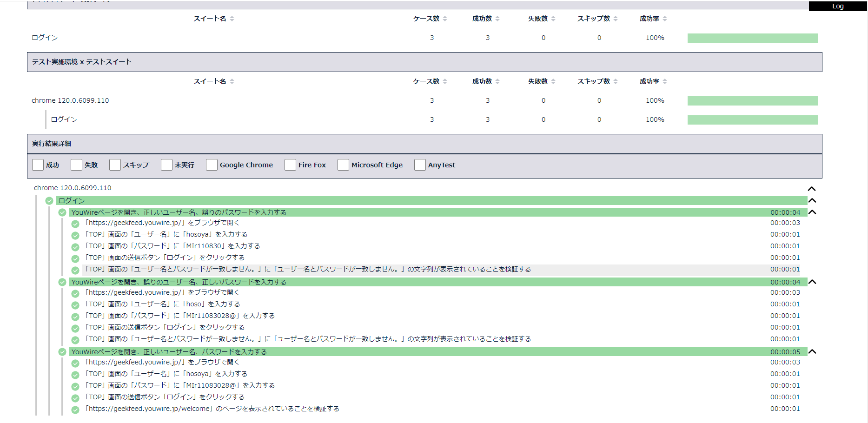Sort テスト実施環境 table by スイート名 arrows

pos(232,81)
